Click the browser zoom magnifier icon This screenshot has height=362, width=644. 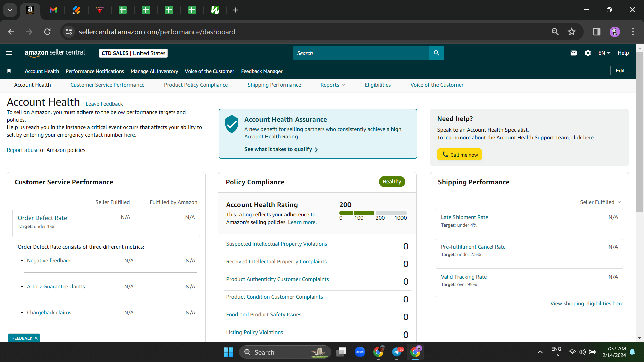tap(555, 32)
